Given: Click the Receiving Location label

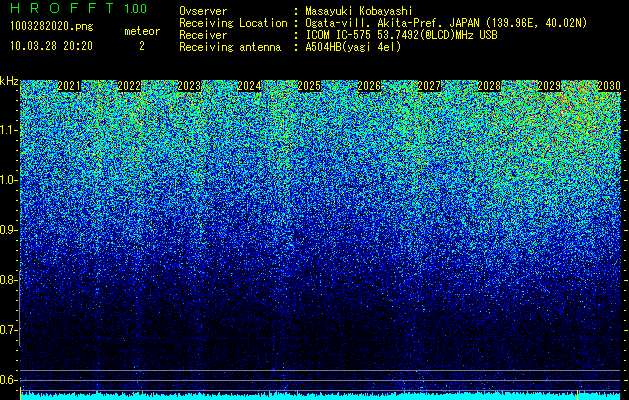Looking at the screenshot, I should 233,23.
